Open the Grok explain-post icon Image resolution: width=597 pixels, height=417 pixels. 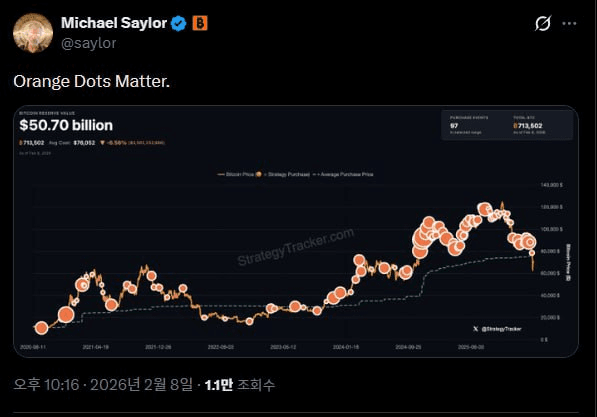pos(543,23)
